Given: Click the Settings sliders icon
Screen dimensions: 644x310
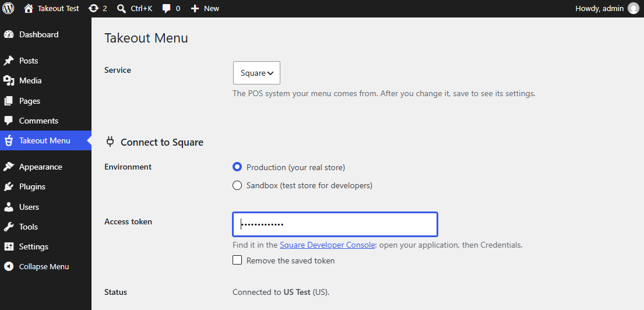Looking at the screenshot, I should click(9, 246).
